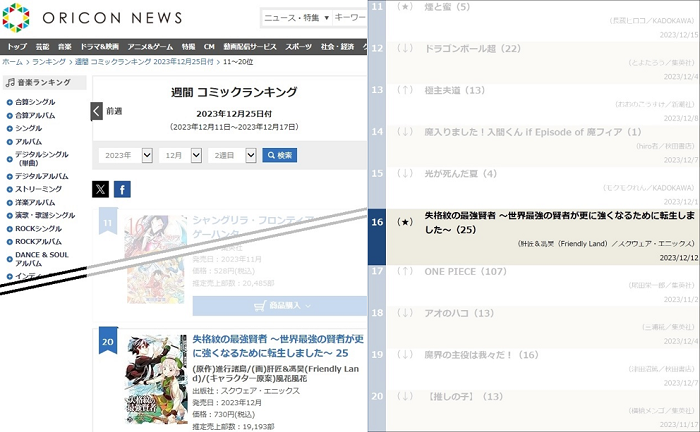Open デジタルシングル(単曲) ranking in sidebar
This screenshot has width=700, height=432.
[41, 158]
